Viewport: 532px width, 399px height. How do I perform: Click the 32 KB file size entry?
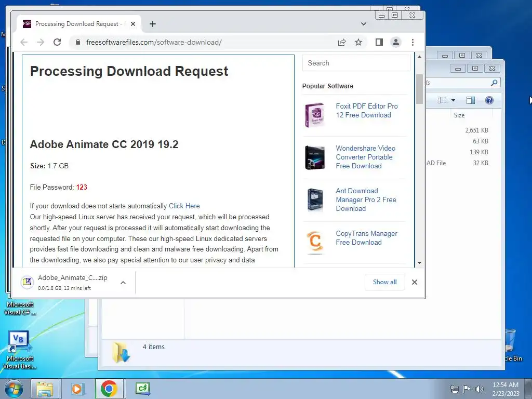click(481, 163)
